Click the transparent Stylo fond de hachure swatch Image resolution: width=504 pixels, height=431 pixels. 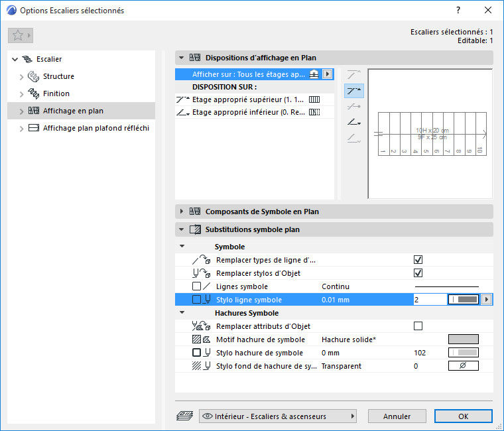coord(463,366)
